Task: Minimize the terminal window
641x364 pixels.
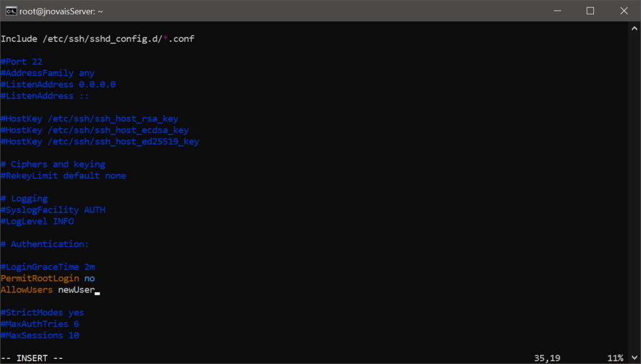Action: tap(557, 11)
